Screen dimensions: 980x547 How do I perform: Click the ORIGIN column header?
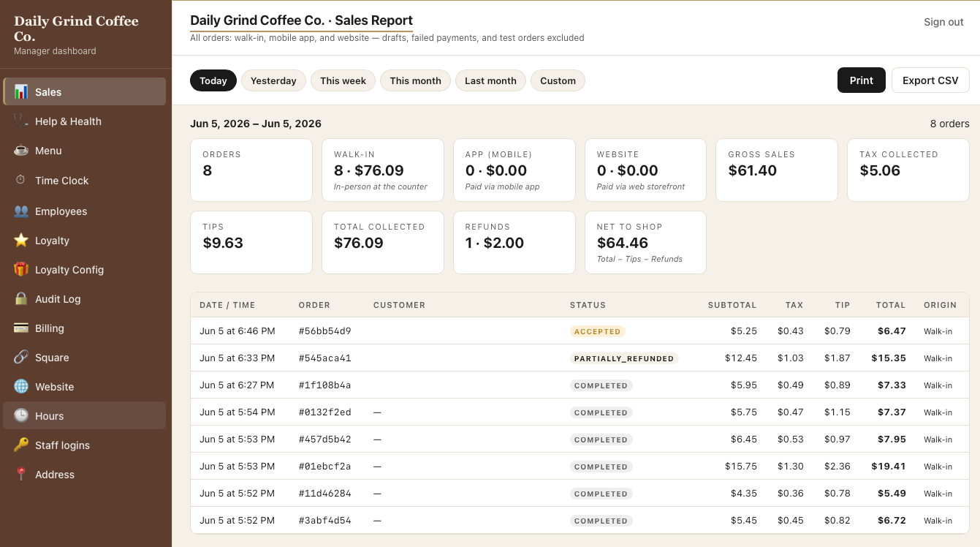click(x=940, y=305)
